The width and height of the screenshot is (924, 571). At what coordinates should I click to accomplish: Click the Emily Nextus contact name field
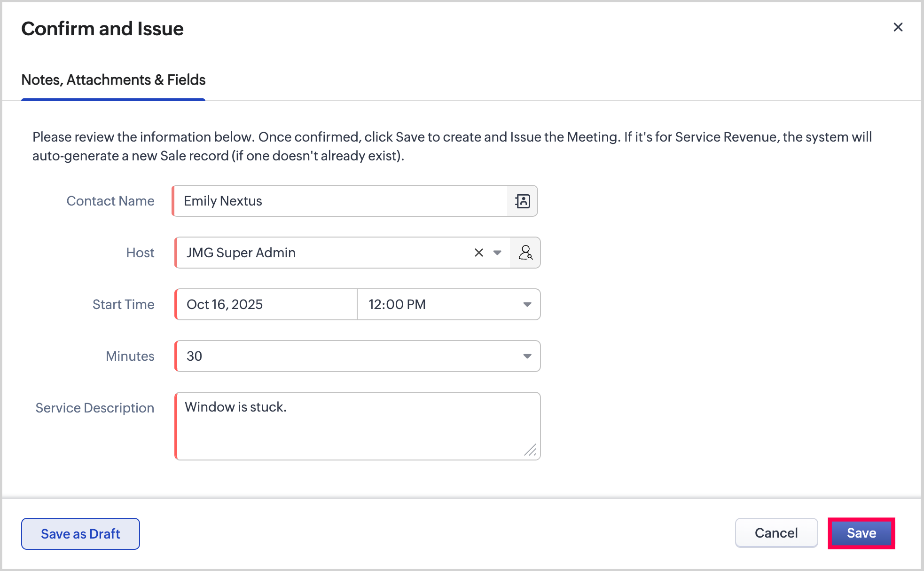coord(338,201)
